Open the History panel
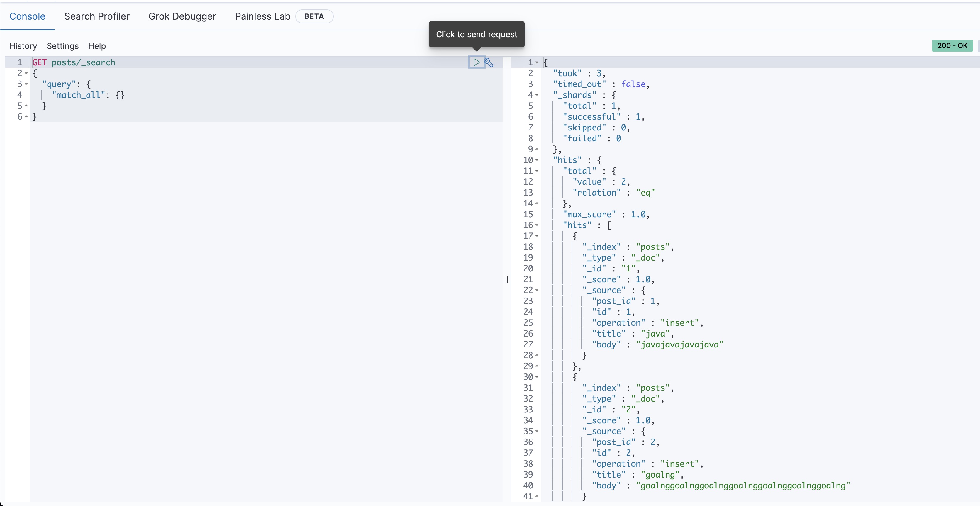The height and width of the screenshot is (506, 980). point(23,46)
